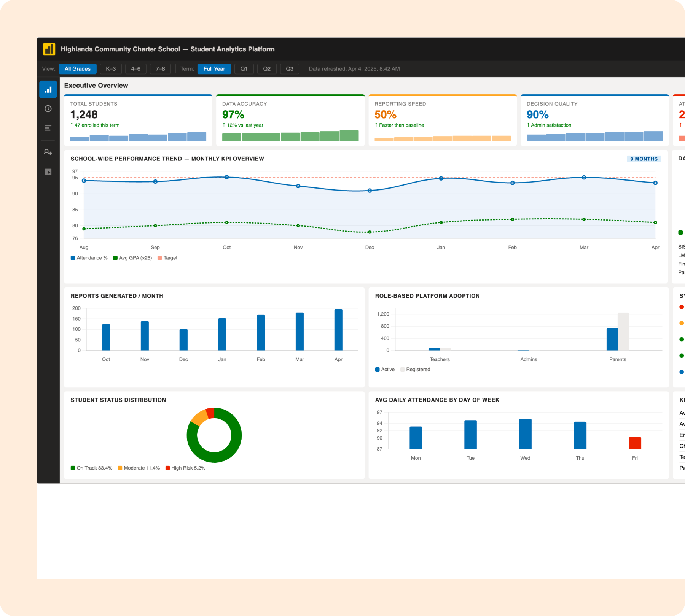Click the red High Risk legend swatch

tap(167, 468)
